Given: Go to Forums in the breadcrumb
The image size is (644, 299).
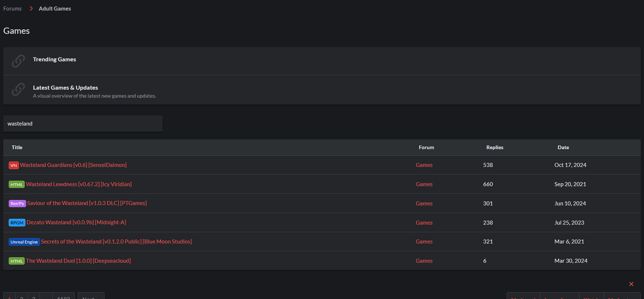Looking at the screenshot, I should 12,8.
